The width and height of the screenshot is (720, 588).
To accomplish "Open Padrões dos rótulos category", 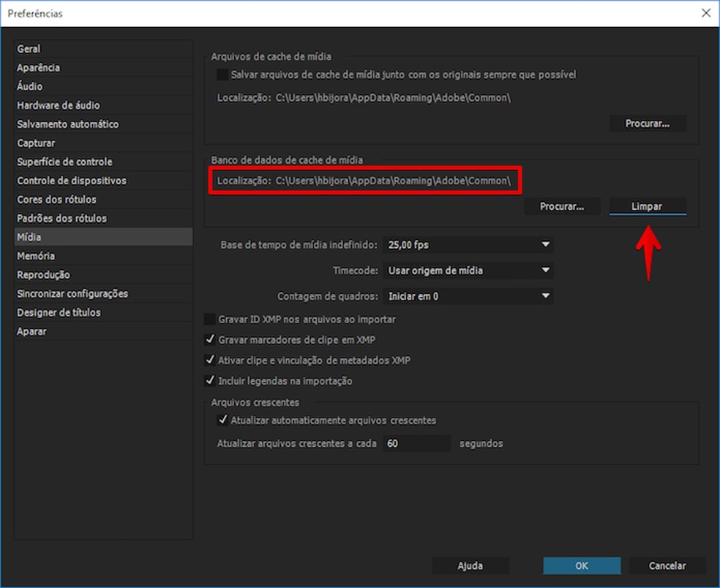I will 103,218.
